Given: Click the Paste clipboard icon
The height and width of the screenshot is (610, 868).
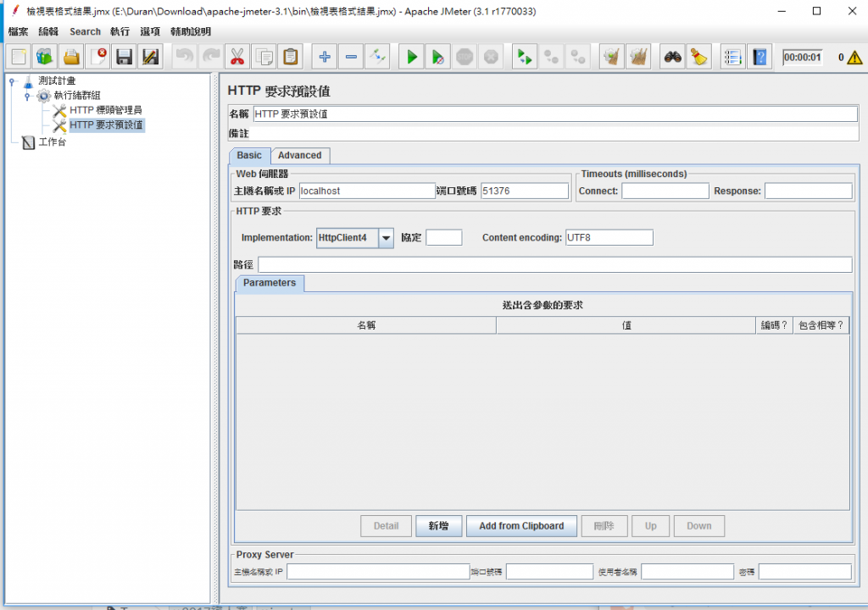Looking at the screenshot, I should pos(291,57).
